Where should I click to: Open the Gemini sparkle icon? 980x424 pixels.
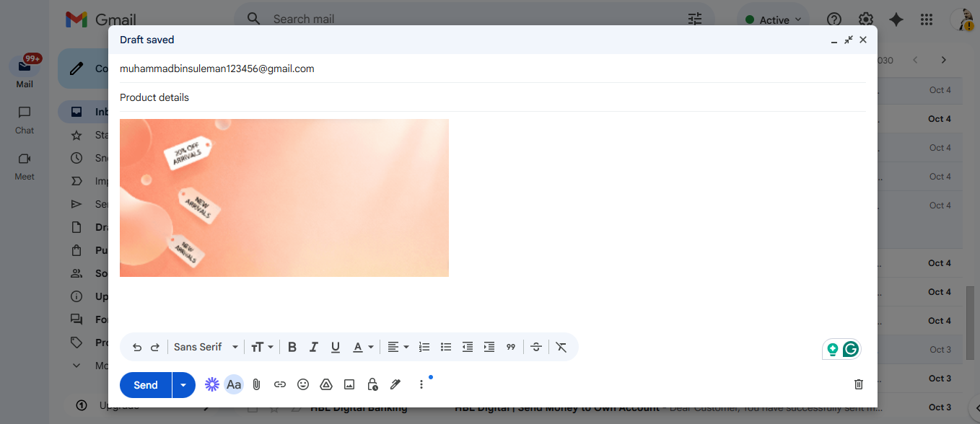pyautogui.click(x=896, y=19)
